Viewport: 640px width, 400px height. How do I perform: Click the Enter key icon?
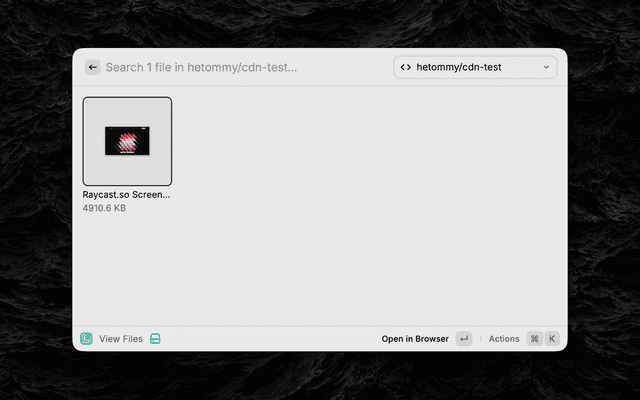(464, 339)
